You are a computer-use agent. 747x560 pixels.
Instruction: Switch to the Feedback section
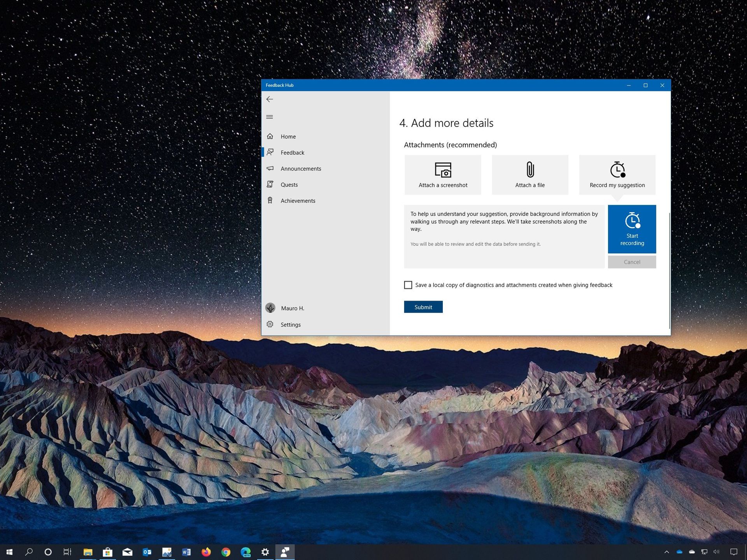click(293, 152)
